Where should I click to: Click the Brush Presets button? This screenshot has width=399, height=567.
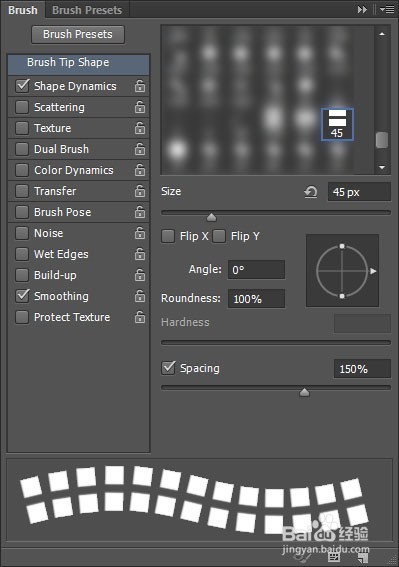pyautogui.click(x=78, y=34)
